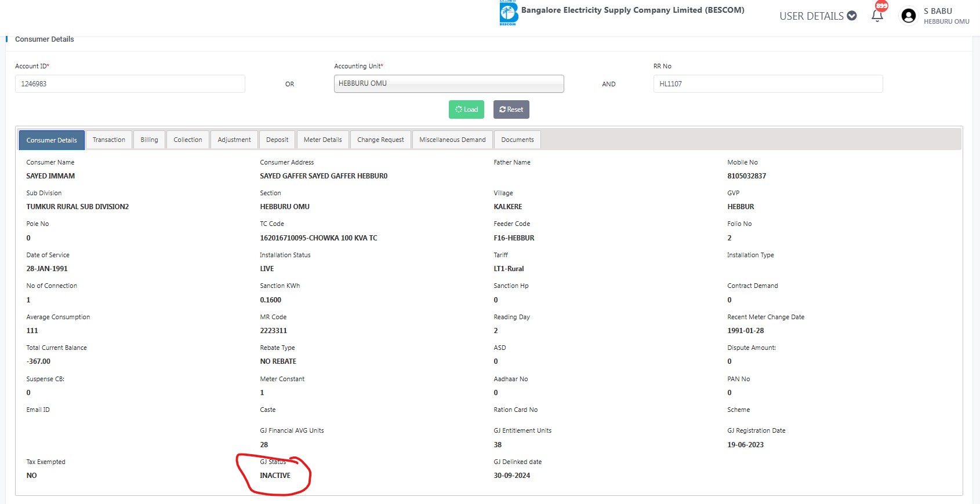Click tariff value LT1-Rural
Image resolution: width=980 pixels, height=504 pixels.
(509, 269)
